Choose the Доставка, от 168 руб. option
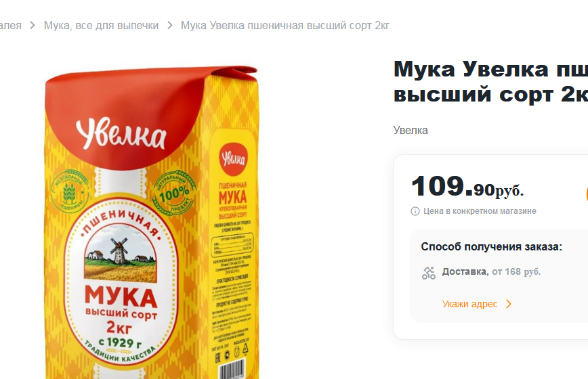 click(491, 271)
